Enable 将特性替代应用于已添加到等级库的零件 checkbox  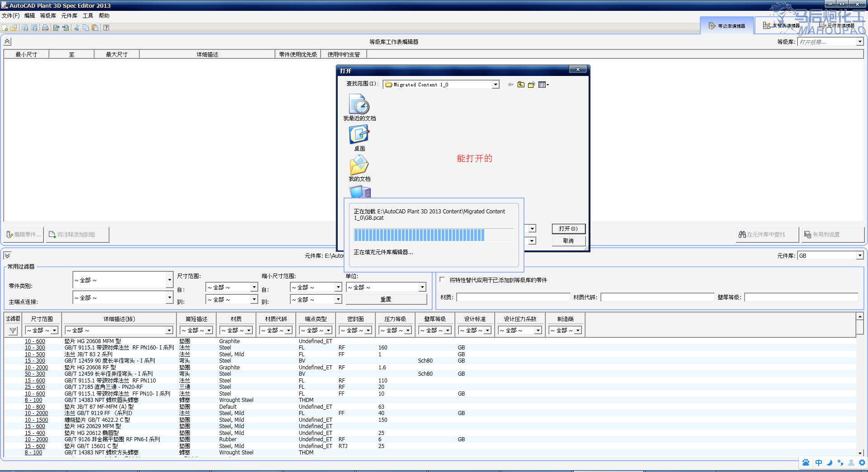click(442, 280)
